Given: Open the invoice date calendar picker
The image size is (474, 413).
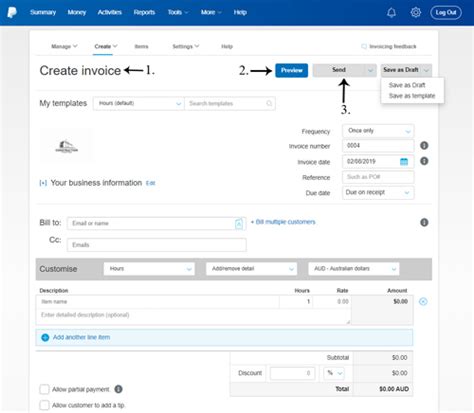Looking at the screenshot, I should 404,162.
